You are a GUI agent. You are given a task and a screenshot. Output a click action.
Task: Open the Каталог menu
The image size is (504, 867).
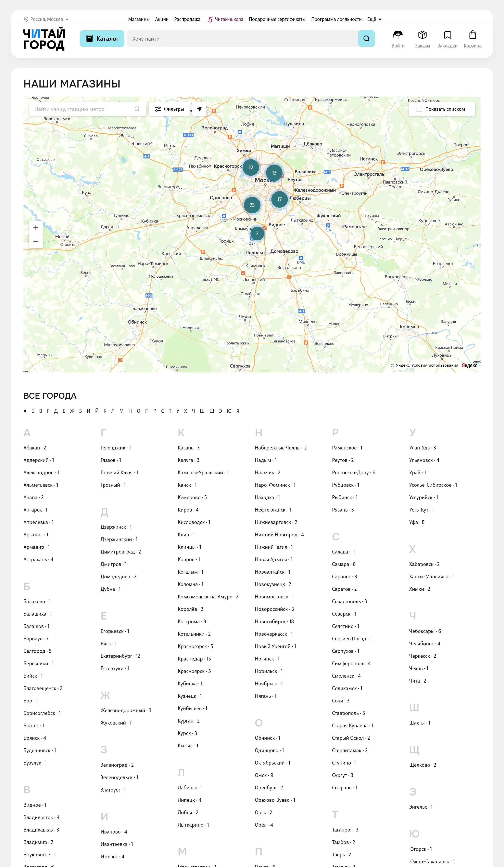click(x=102, y=39)
